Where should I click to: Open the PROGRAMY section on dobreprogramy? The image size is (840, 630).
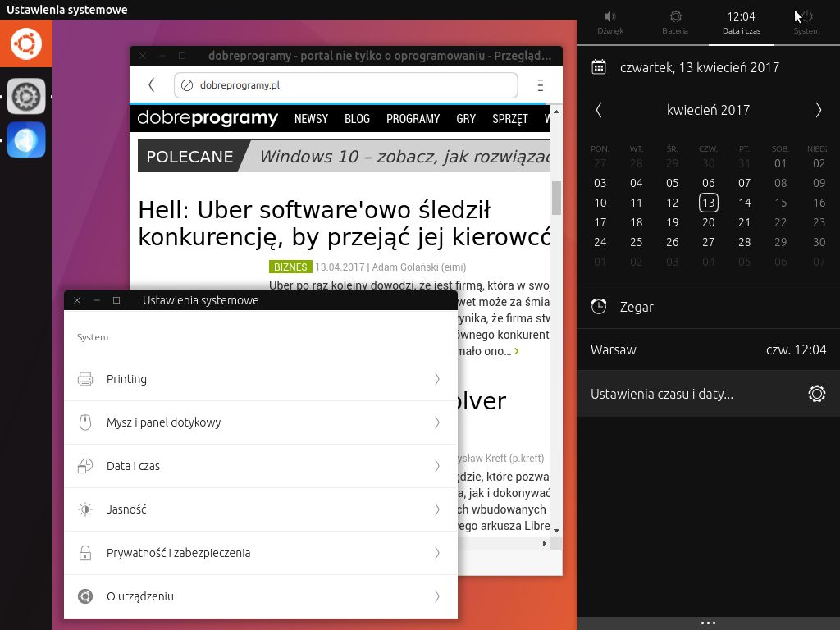coord(413,118)
